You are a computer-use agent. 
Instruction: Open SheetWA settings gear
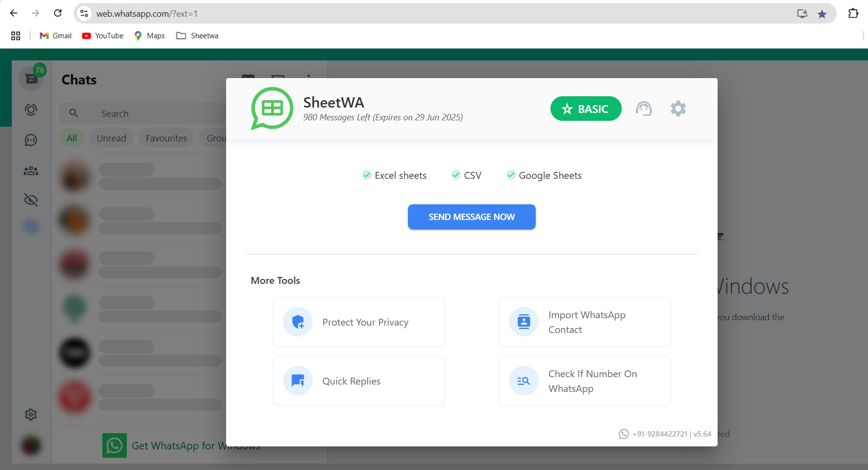tap(678, 109)
